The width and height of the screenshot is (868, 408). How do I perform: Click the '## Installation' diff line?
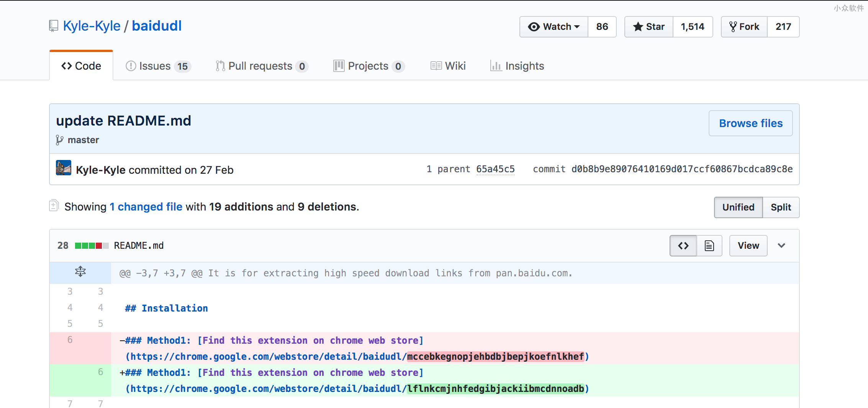tap(166, 308)
